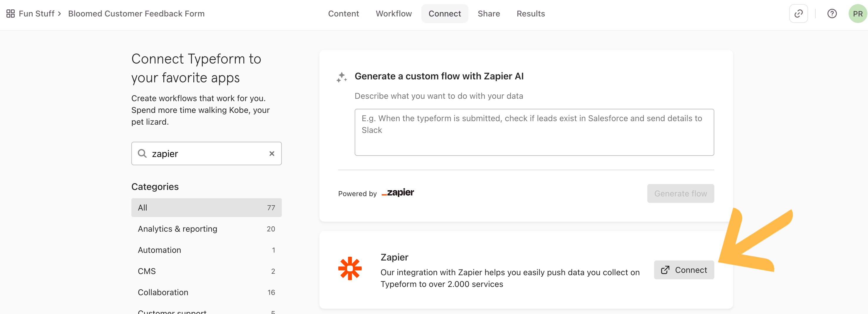
Task: Go to the Results tab
Action: coord(531,14)
